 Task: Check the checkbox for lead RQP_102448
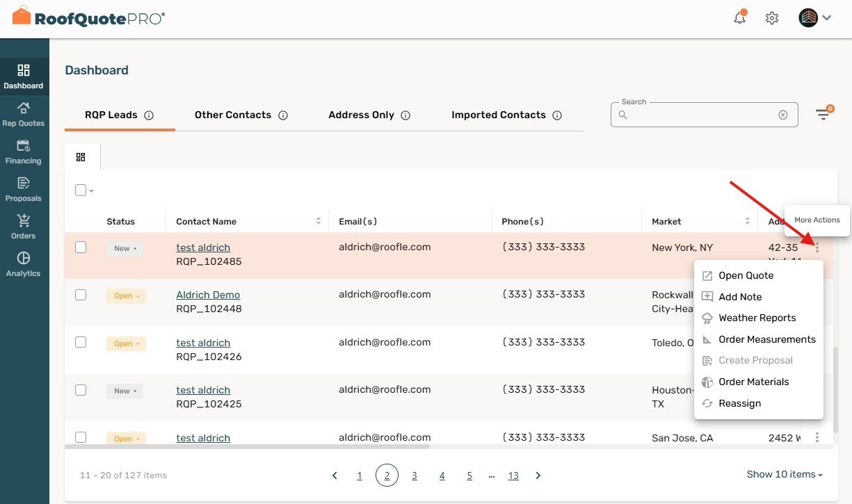point(80,294)
